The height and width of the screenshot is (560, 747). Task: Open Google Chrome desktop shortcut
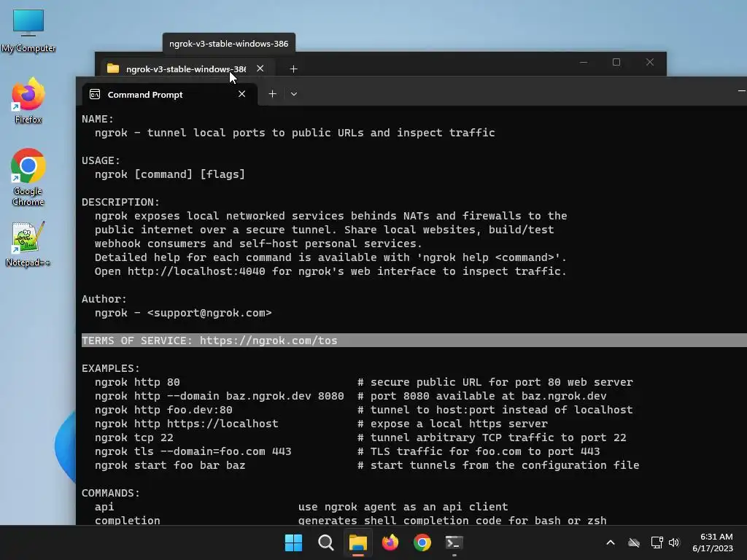coord(28,177)
